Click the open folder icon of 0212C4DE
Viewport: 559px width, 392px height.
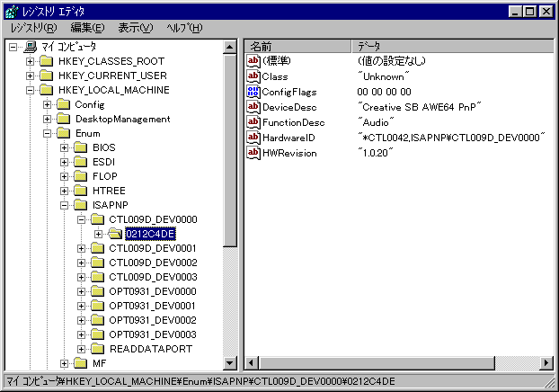[115, 234]
